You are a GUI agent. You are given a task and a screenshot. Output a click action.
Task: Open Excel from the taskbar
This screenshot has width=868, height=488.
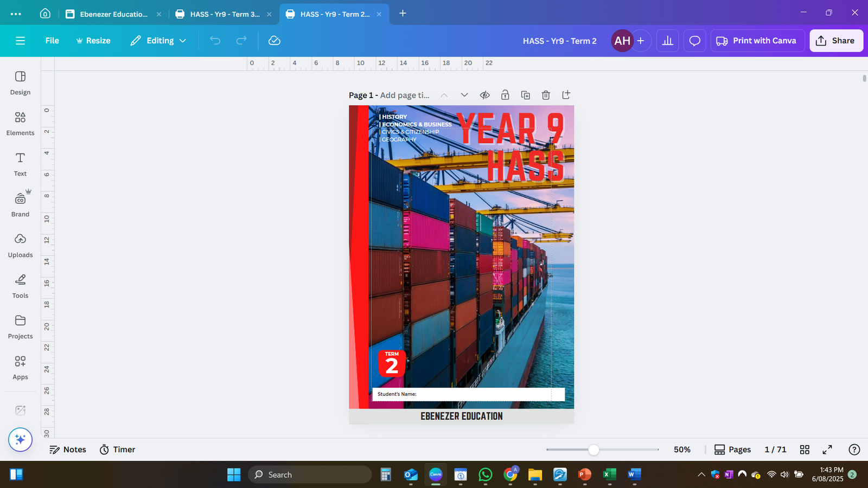609,474
